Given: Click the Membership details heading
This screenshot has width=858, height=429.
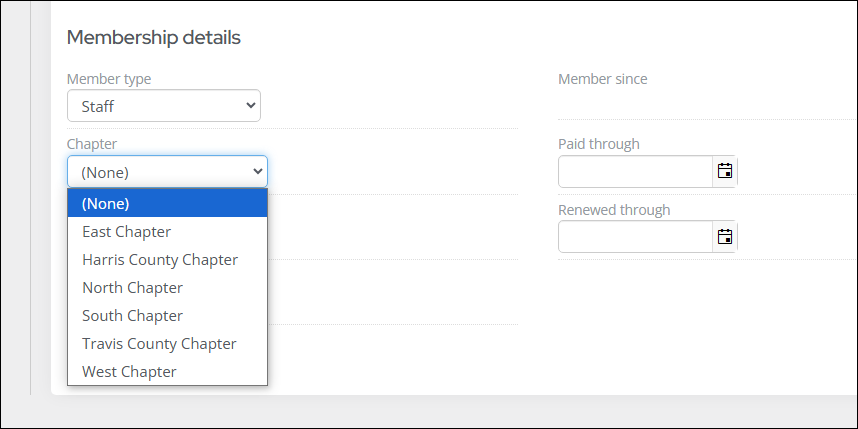Looking at the screenshot, I should [x=154, y=38].
